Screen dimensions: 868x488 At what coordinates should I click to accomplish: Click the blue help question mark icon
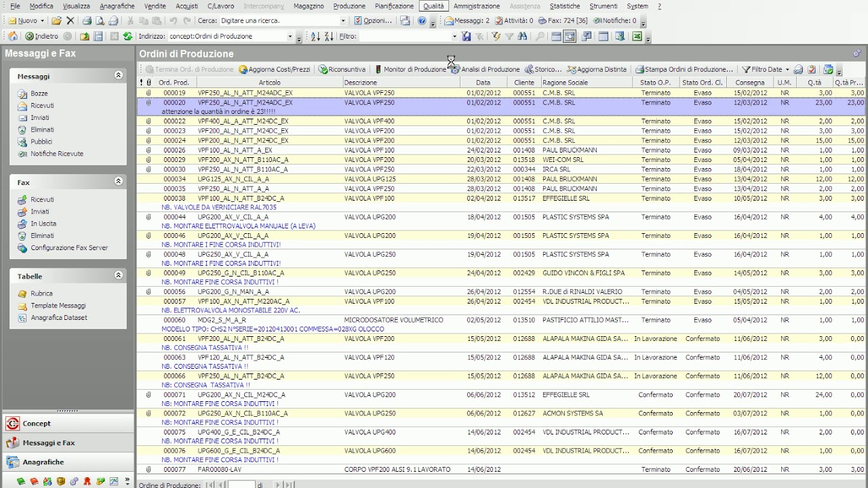422,21
